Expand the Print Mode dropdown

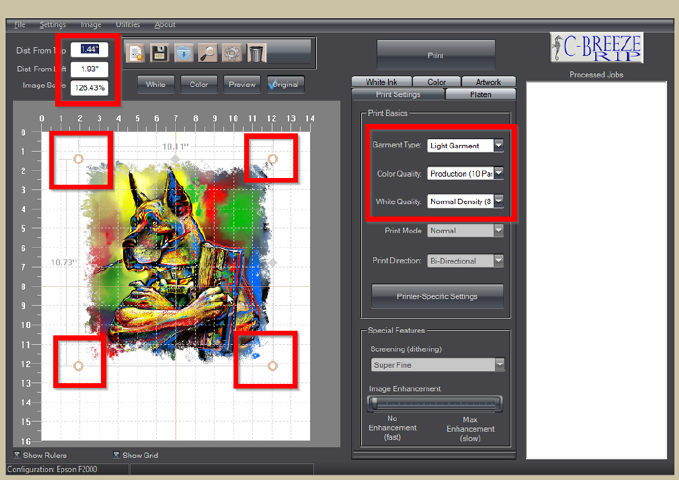[x=498, y=230]
